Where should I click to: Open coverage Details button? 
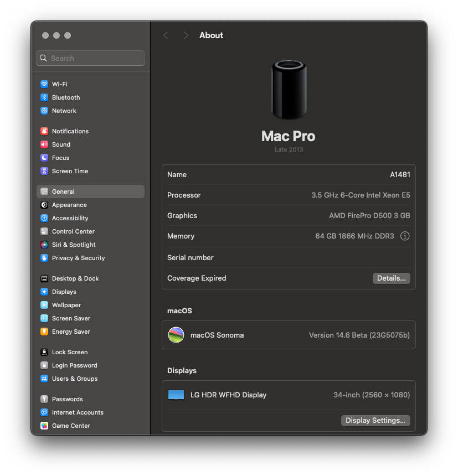[x=391, y=278]
